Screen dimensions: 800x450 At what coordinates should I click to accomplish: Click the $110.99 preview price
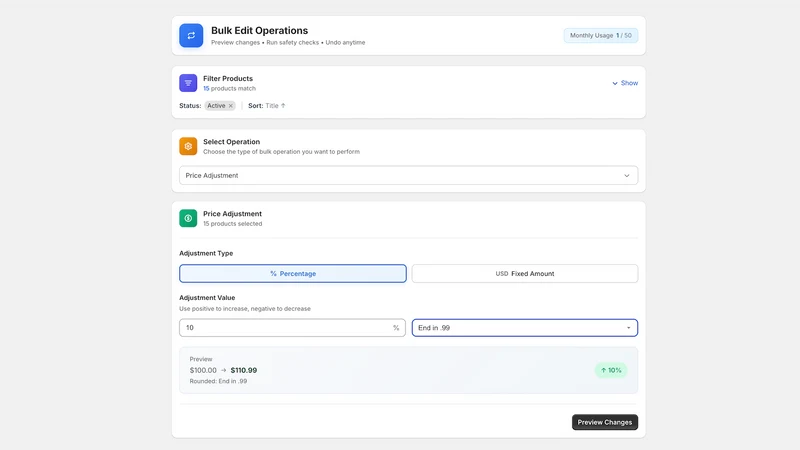(x=244, y=370)
